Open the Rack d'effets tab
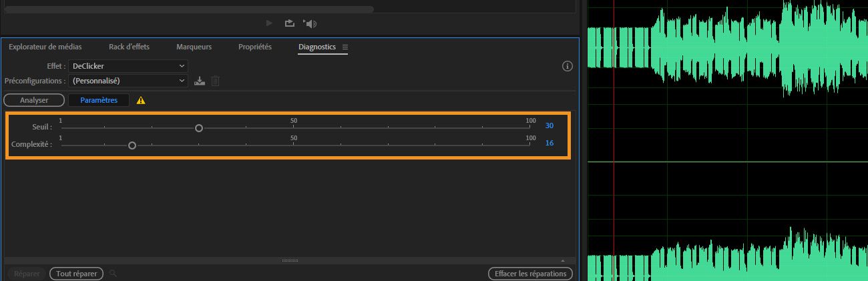868x281 pixels. tap(129, 47)
